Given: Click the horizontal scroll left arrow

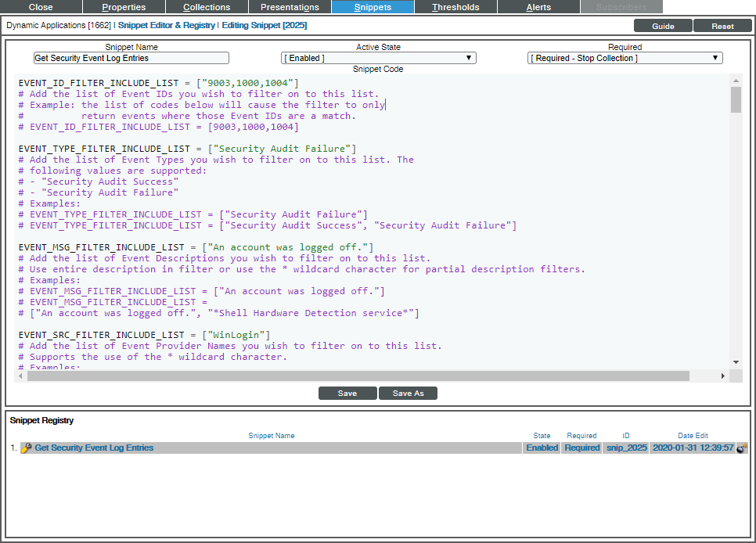Looking at the screenshot, I should pos(20,376).
